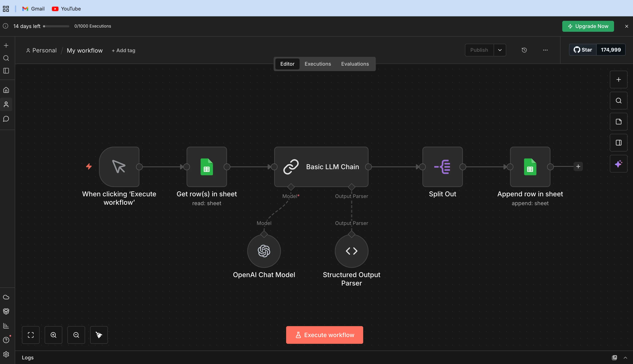Toggle the right side panel on the canvas
This screenshot has height=364, width=633.
coord(618,143)
